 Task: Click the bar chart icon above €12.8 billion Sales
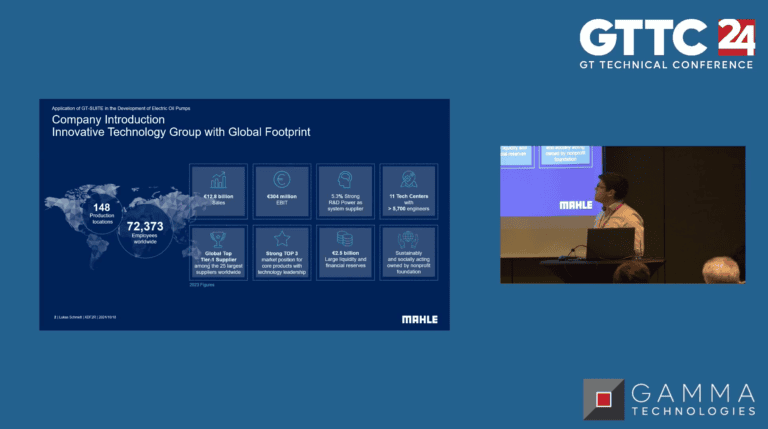[x=218, y=180]
